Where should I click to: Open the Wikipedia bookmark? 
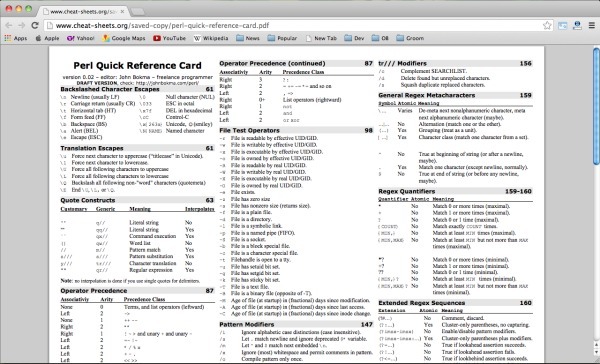[211, 38]
